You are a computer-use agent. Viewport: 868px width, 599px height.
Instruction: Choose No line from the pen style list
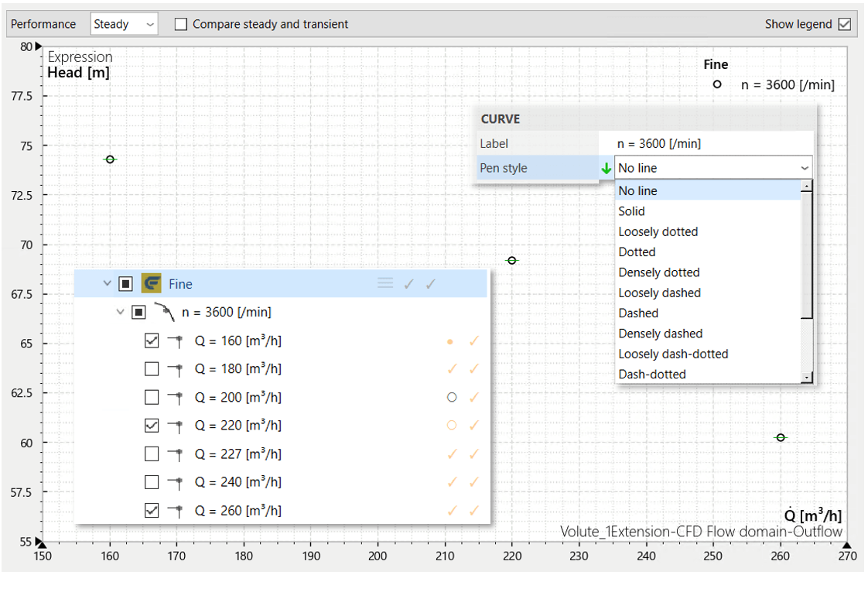tap(708, 190)
